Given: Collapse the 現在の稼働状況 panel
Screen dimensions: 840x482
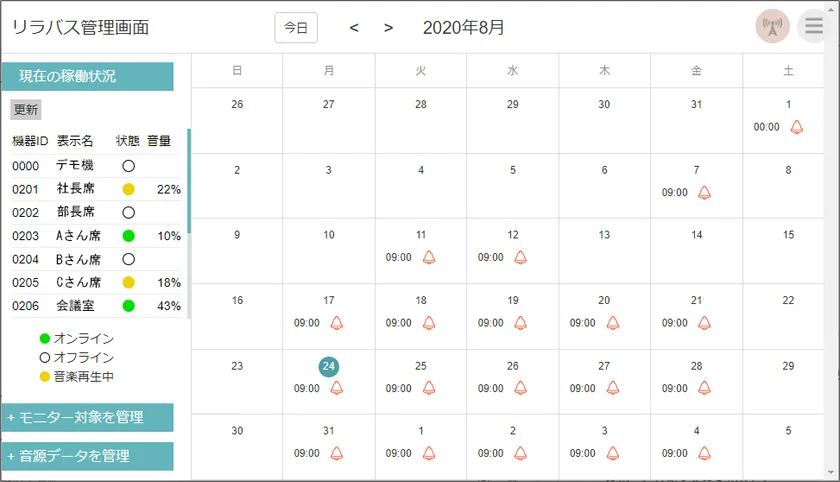Looking at the screenshot, I should pyautogui.click(x=87, y=76).
